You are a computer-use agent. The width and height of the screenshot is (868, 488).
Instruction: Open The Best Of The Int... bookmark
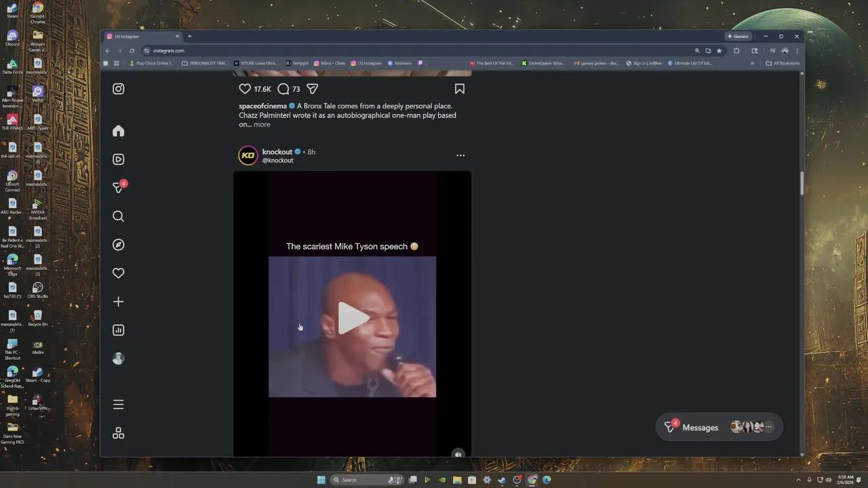click(492, 63)
